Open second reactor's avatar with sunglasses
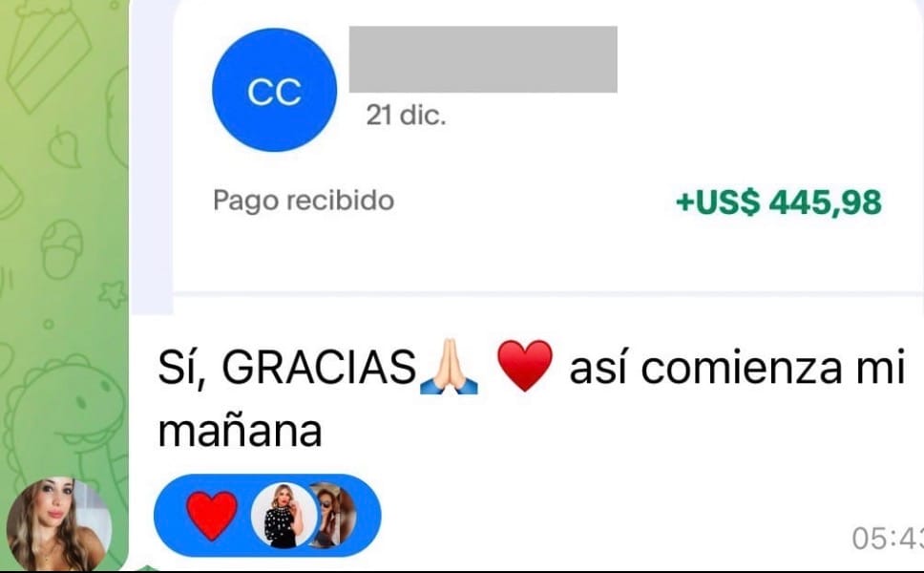This screenshot has height=573, width=924. (334, 516)
